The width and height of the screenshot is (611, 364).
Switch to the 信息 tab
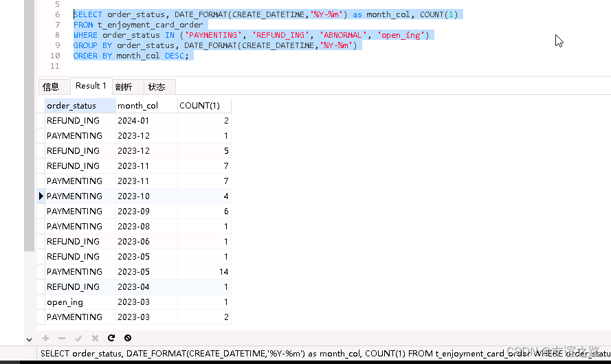click(x=51, y=87)
